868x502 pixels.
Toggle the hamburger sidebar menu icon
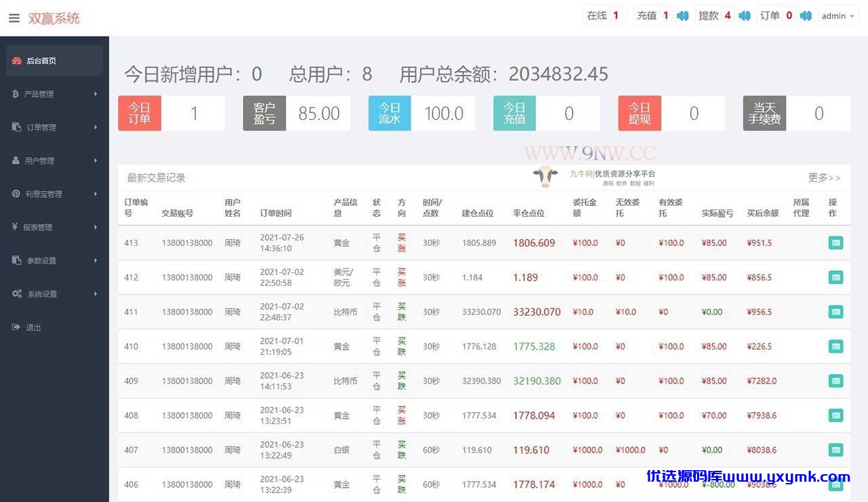coord(14,18)
